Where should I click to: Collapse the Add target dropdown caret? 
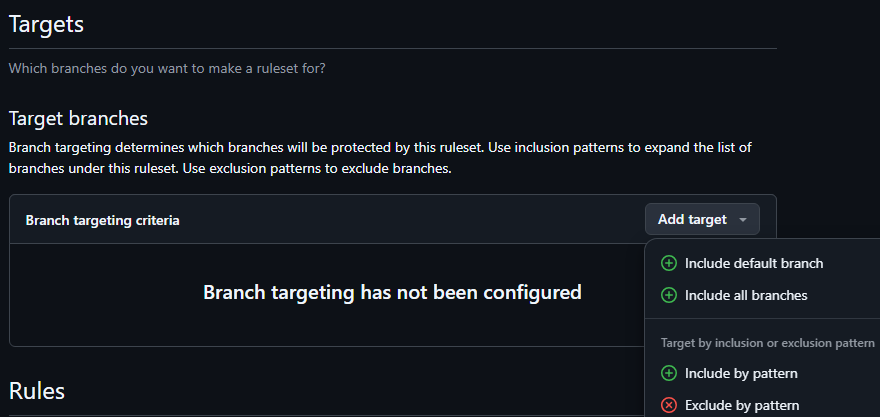743,220
